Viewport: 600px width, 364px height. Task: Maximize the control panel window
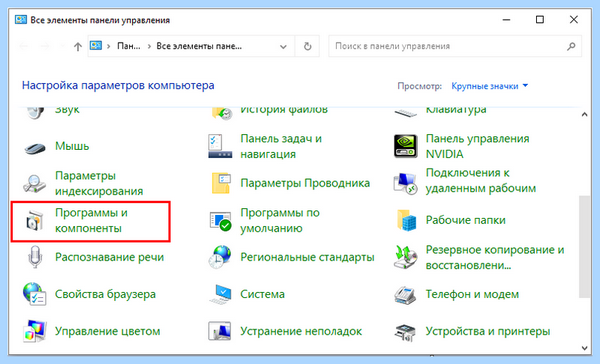(x=540, y=20)
